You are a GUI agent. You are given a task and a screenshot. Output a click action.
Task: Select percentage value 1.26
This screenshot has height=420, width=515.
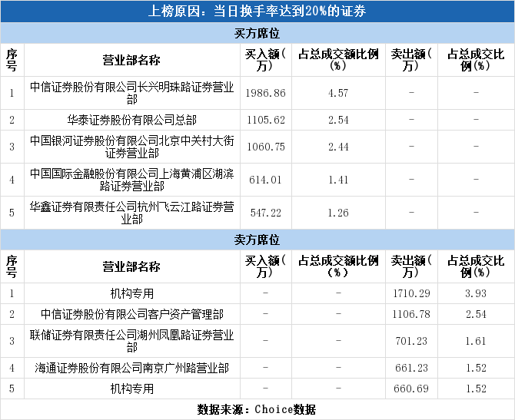pos(338,213)
